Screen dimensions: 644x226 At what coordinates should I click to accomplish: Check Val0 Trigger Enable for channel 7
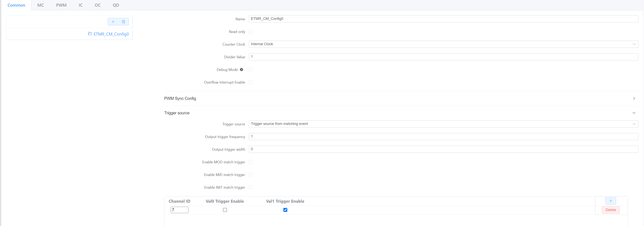[x=225, y=210]
